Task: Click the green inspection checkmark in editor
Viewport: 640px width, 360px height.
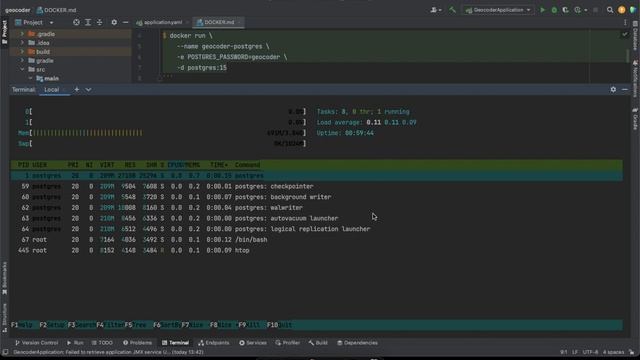Action: (624, 35)
